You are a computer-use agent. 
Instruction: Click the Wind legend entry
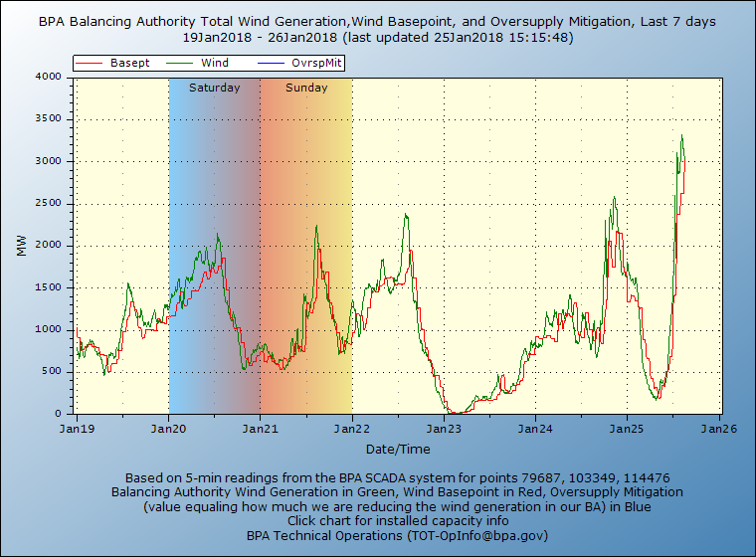click(x=214, y=63)
